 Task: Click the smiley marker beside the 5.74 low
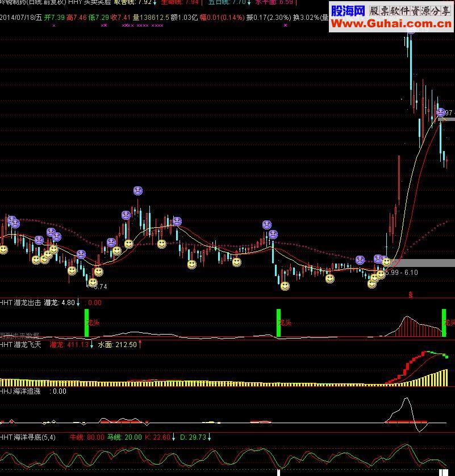(x=93, y=282)
